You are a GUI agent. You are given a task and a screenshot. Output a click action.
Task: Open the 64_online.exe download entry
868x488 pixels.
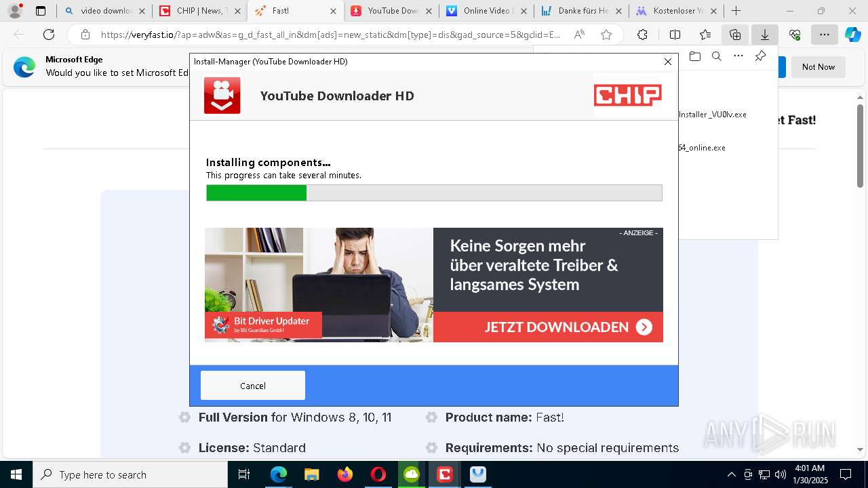[x=702, y=148]
